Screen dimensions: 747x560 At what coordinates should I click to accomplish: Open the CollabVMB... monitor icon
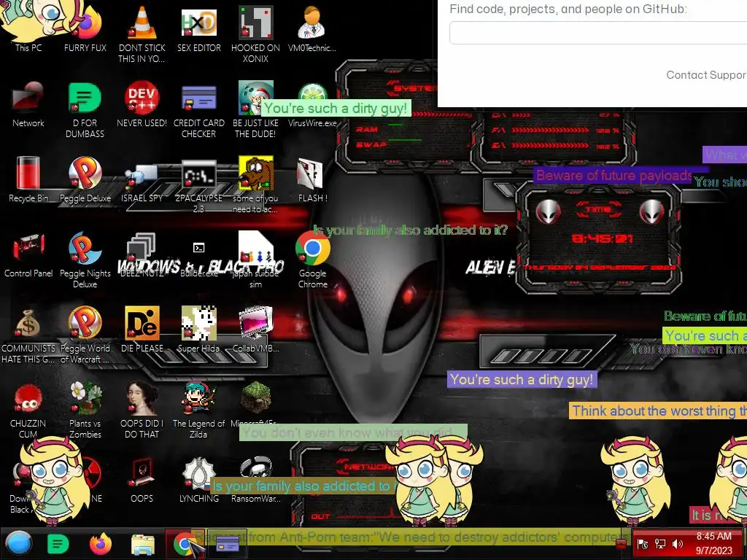click(256, 330)
